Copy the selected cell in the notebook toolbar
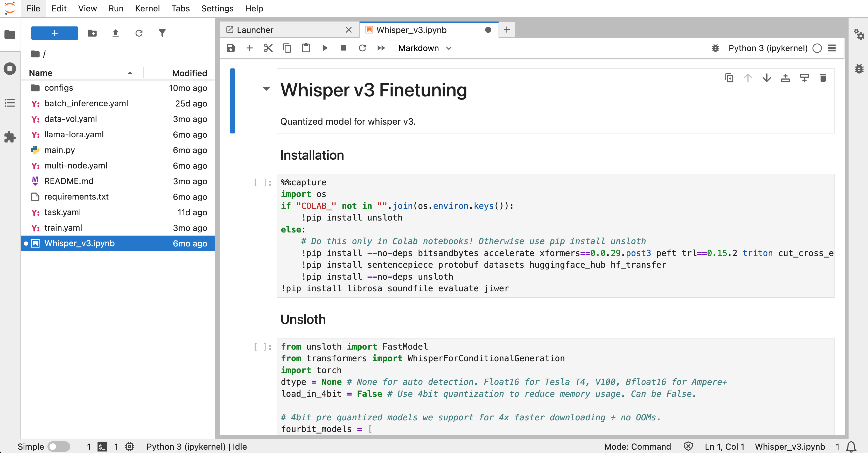Image resolution: width=868 pixels, height=453 pixels. [x=287, y=48]
